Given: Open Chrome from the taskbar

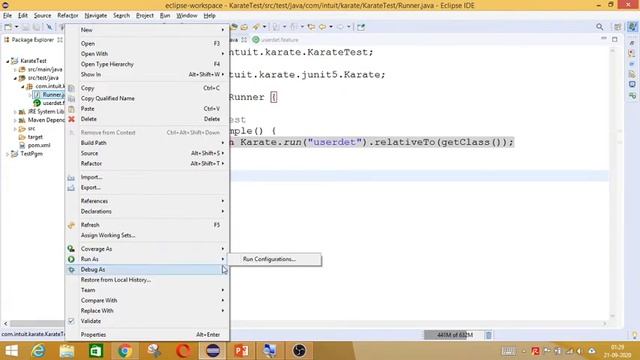Looking at the screenshot, I should 125,351.
